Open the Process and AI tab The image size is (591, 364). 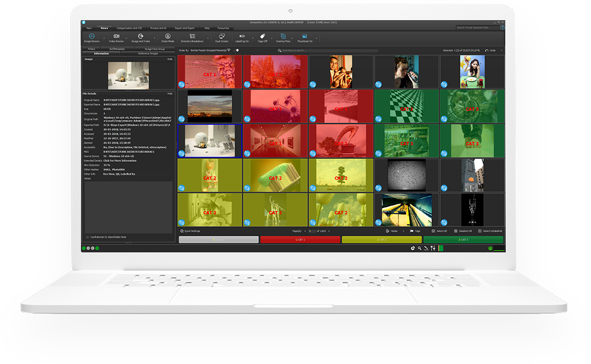click(x=158, y=28)
